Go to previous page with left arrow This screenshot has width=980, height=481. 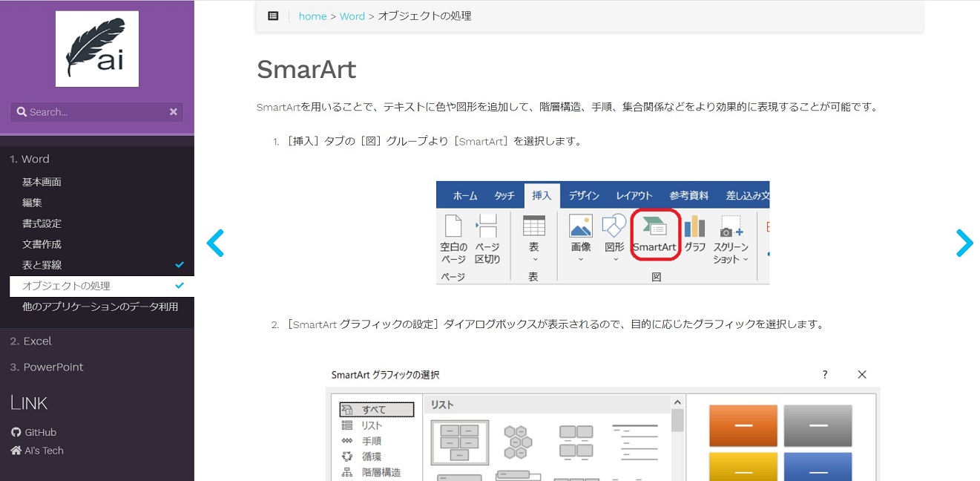click(x=215, y=243)
